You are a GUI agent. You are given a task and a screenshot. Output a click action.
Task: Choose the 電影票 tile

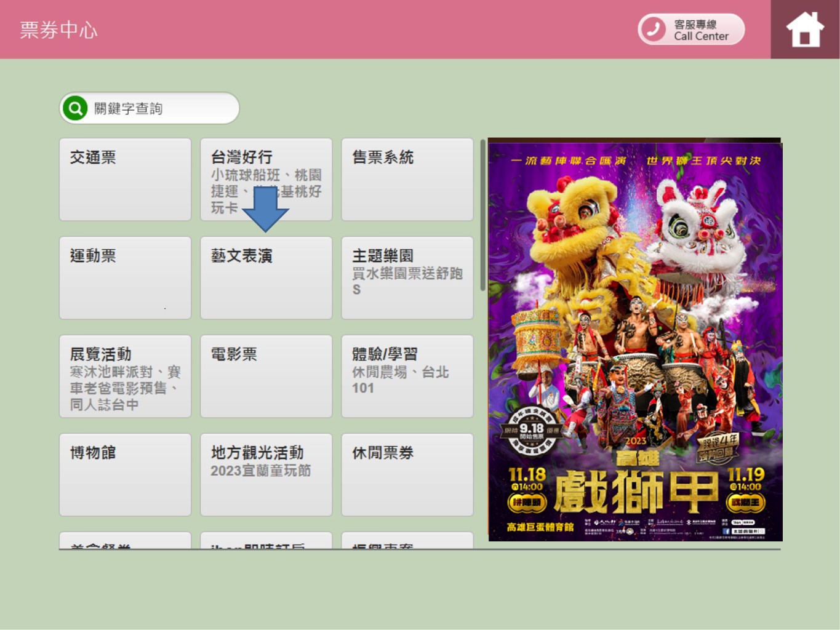pos(266,377)
